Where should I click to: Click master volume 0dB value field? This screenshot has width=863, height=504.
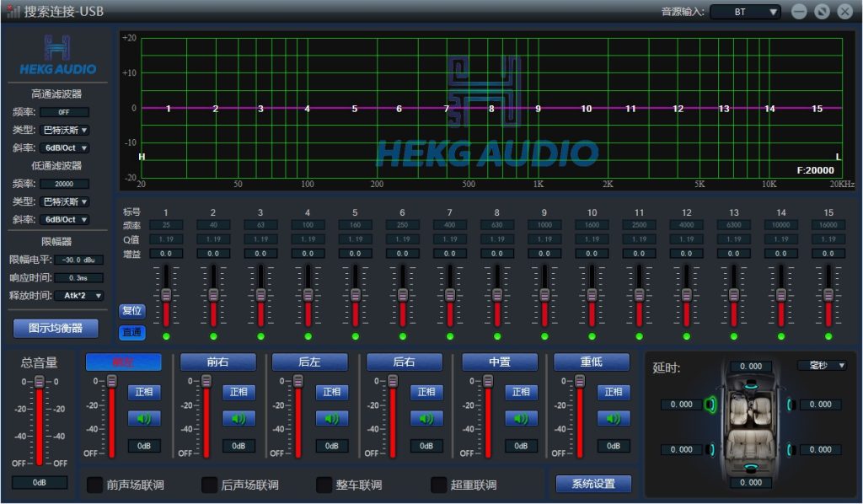pos(39,483)
